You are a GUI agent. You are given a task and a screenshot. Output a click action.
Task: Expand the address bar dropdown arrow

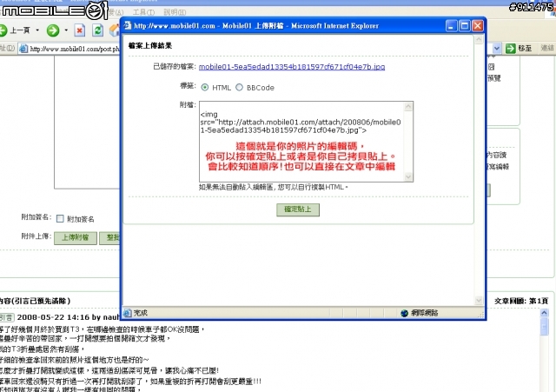pyautogui.click(x=497, y=49)
